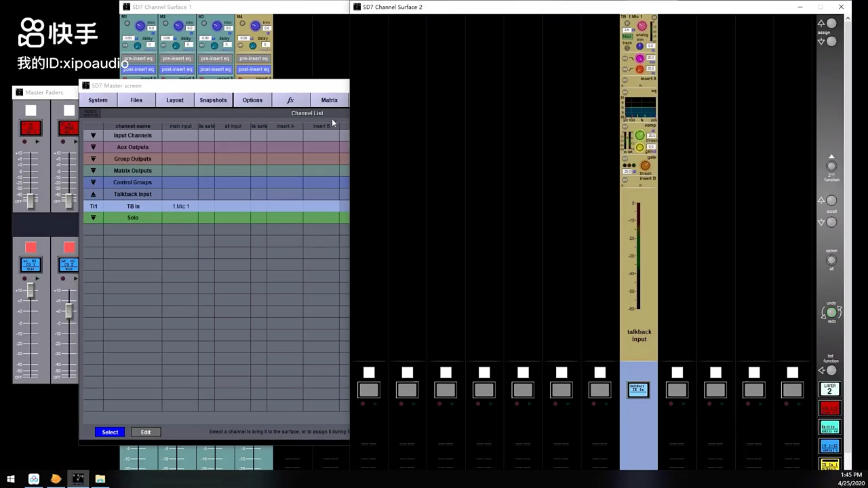Viewport: 868px width, 488px height.
Task: Select the cyan Matrix layer bank button
Action: pos(830,427)
